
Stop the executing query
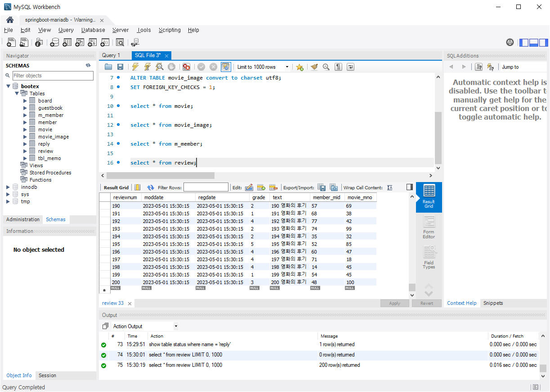tap(171, 67)
